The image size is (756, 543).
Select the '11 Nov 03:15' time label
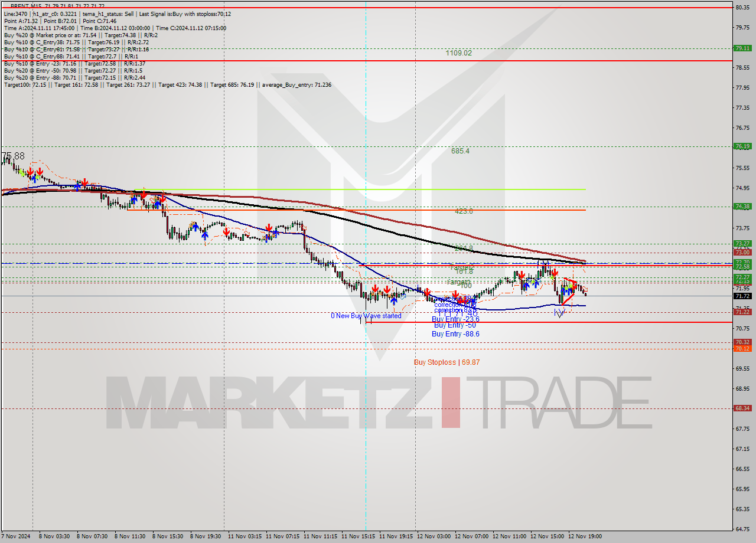coord(245,537)
